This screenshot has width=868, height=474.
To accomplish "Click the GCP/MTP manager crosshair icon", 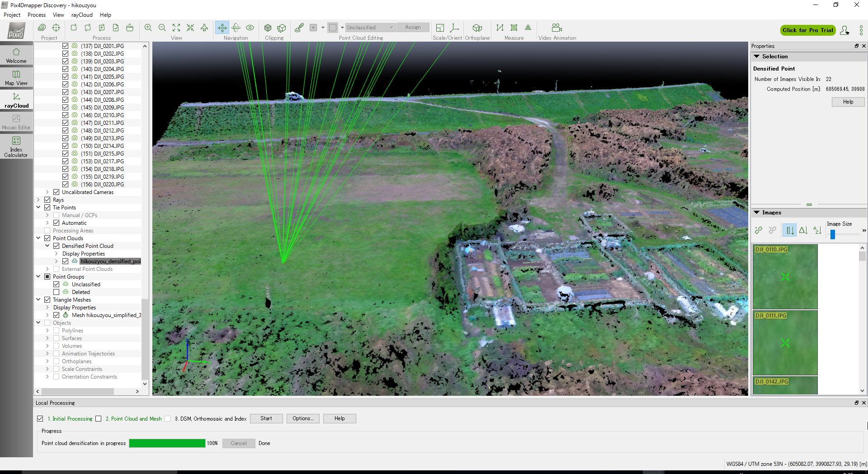I will coord(56,28).
